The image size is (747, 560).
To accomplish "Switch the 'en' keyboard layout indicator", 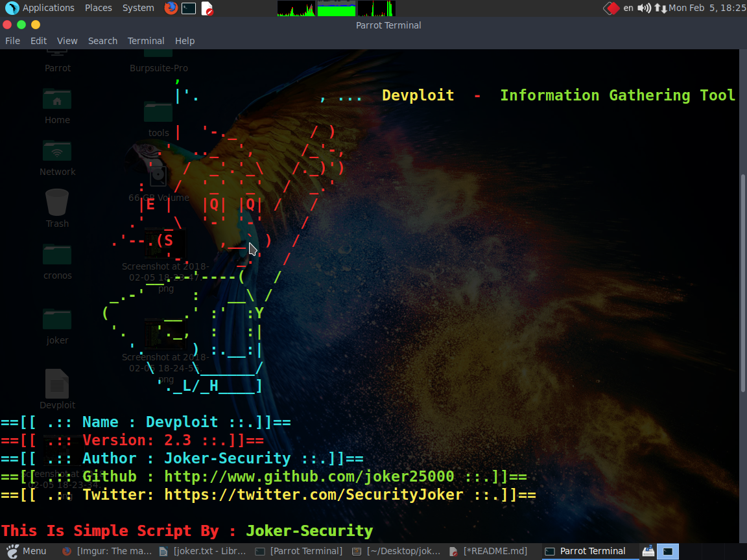I will coord(628,8).
